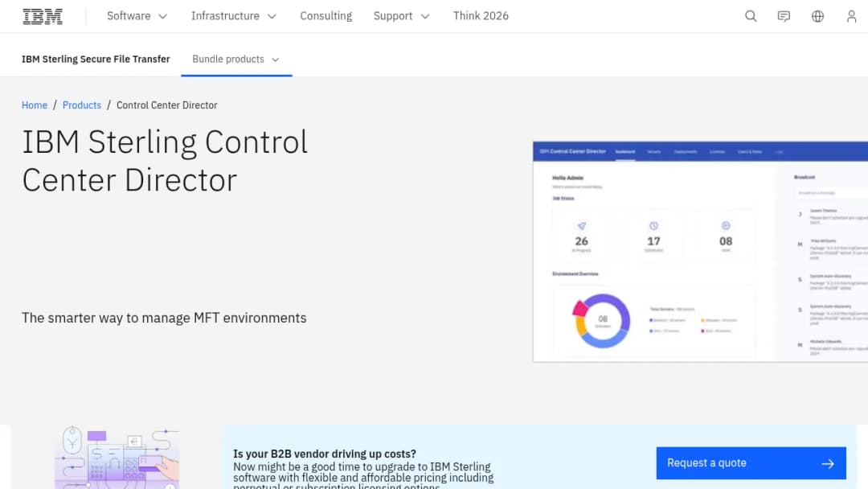Click the 'Control Center Director' breadcrumb text

(166, 105)
